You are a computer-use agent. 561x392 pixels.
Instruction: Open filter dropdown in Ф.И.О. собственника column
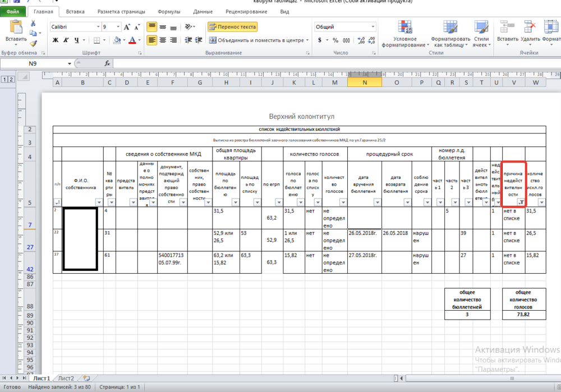pyautogui.click(x=99, y=202)
